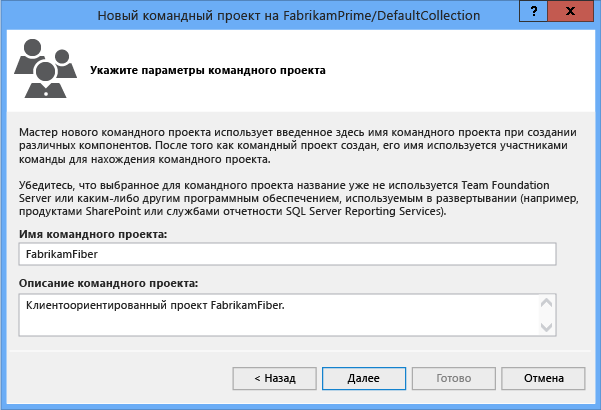Click the paragraph starting with Убедитесь
The width and height of the screenshot is (601, 410).
click(299, 198)
